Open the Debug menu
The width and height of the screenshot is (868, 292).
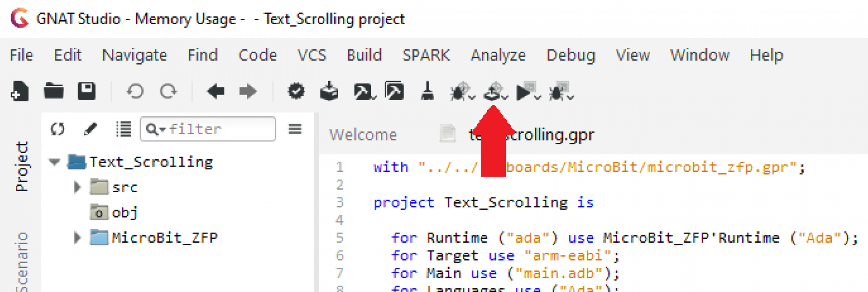pyautogui.click(x=571, y=55)
